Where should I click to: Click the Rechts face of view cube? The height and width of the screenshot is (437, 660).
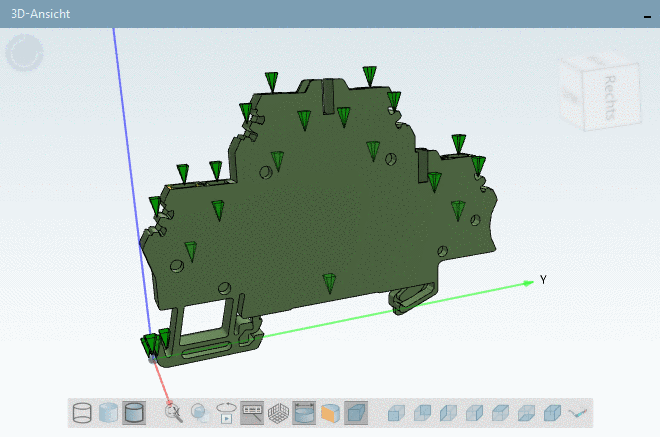(610, 98)
